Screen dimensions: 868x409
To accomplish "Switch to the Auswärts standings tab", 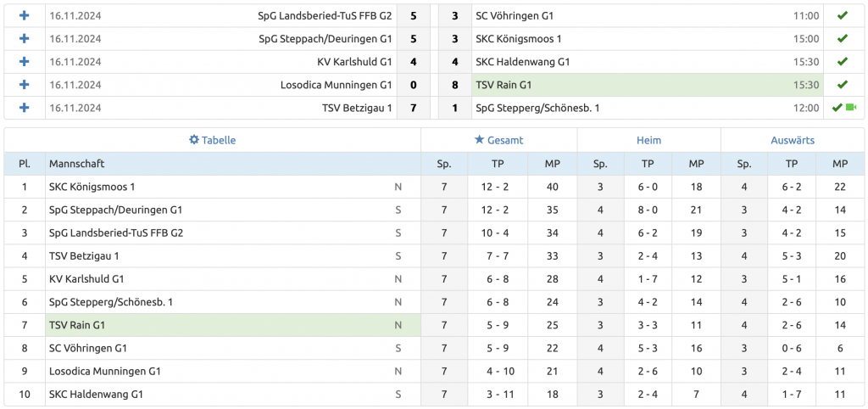I will click(x=793, y=140).
